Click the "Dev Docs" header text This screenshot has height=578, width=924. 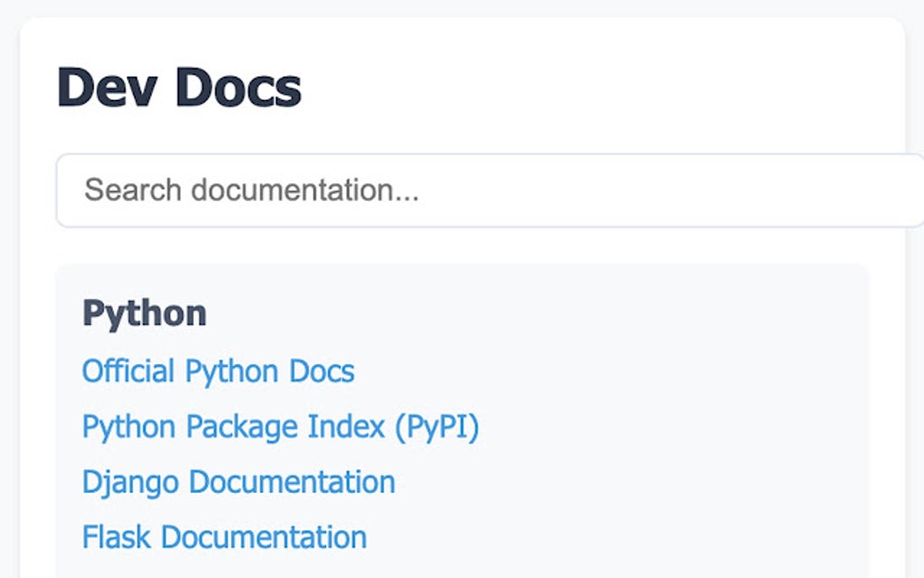(178, 88)
